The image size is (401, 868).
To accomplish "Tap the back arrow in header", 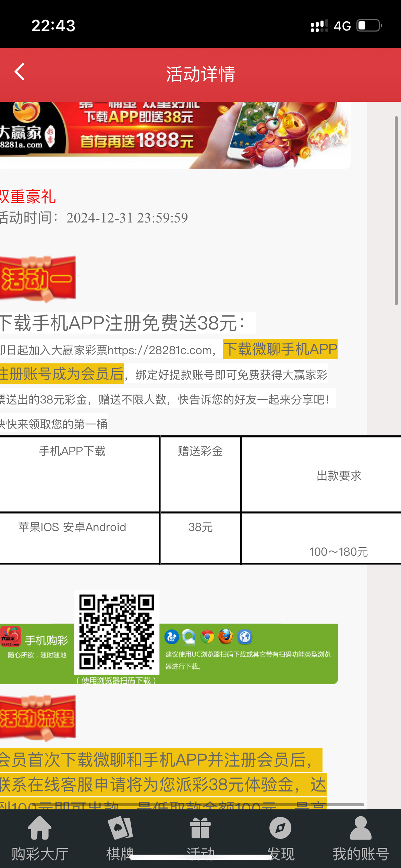I will [20, 72].
